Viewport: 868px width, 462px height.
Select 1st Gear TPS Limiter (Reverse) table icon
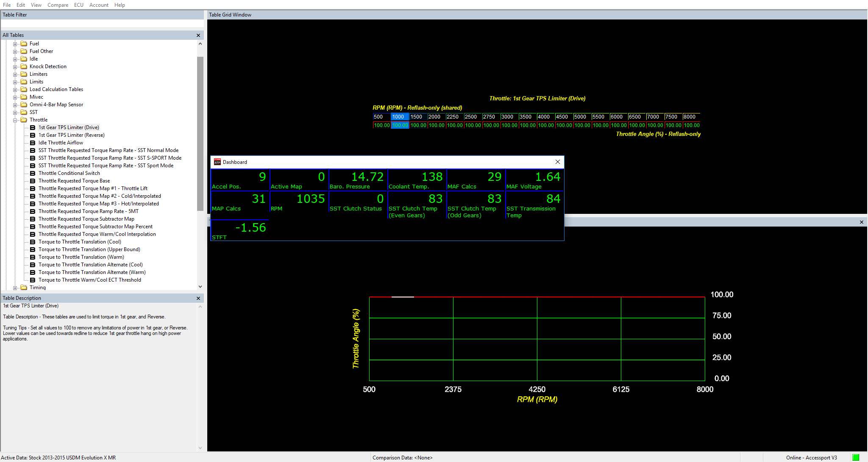33,135
